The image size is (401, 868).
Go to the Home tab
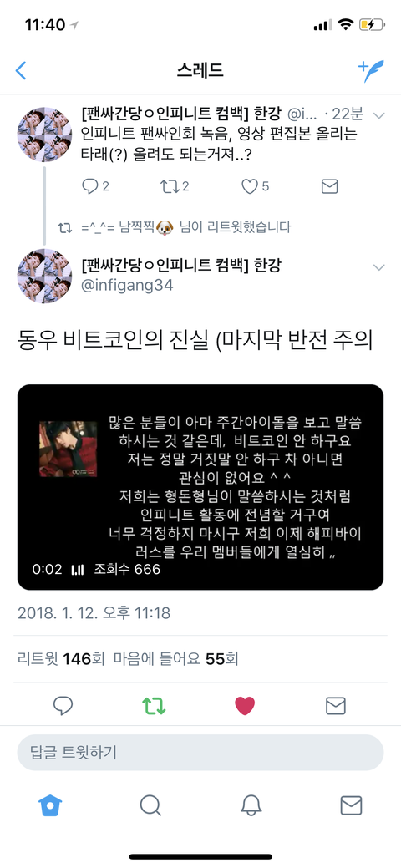click(50, 805)
